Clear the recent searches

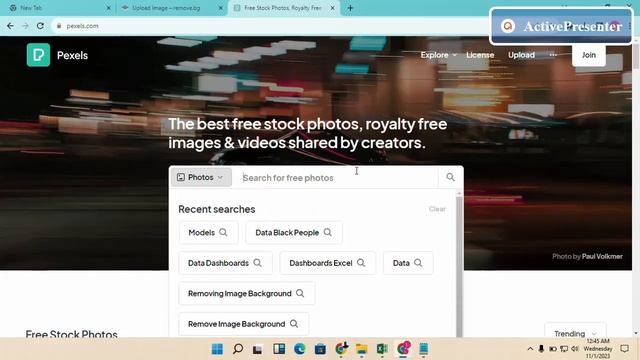(x=437, y=209)
